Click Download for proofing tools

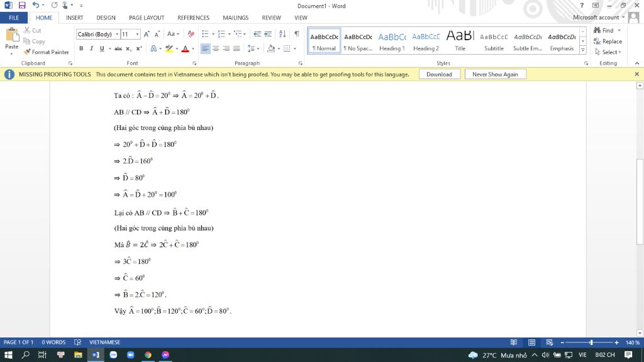pos(439,74)
